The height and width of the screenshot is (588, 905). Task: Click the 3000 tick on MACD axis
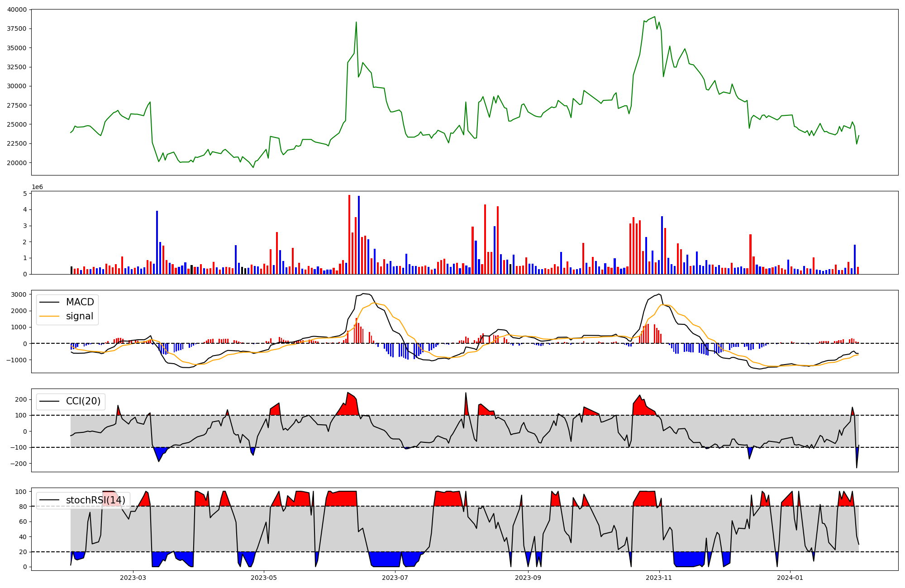tap(19, 294)
